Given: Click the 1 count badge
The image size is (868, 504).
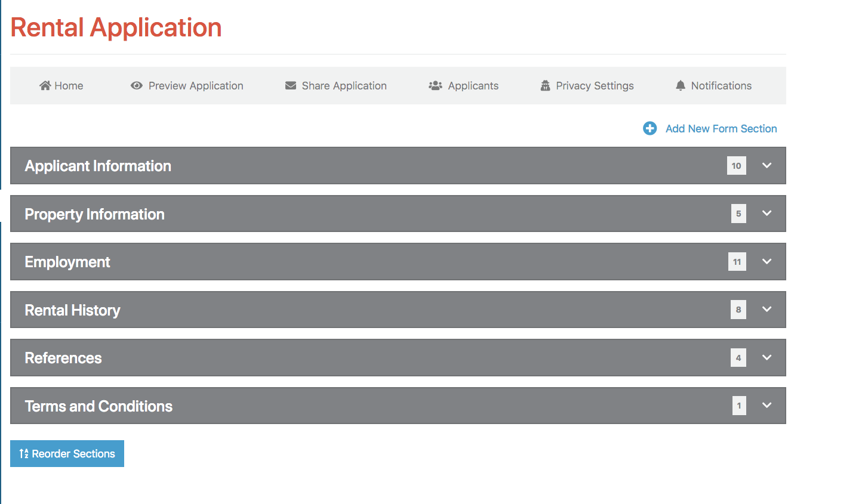Looking at the screenshot, I should (739, 406).
